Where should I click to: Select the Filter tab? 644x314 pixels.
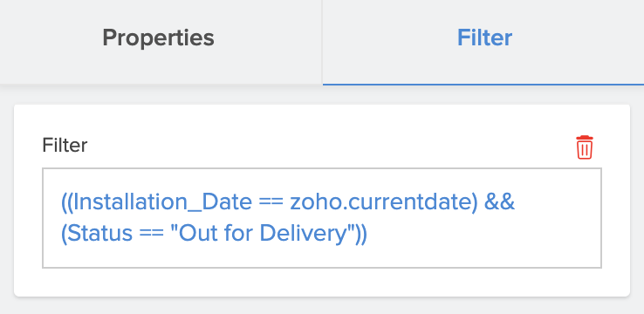(483, 38)
